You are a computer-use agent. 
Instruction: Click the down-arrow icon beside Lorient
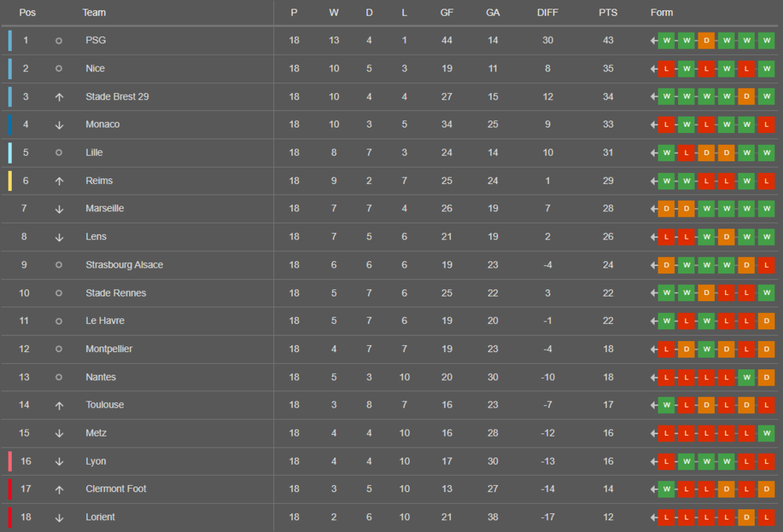coord(59,518)
